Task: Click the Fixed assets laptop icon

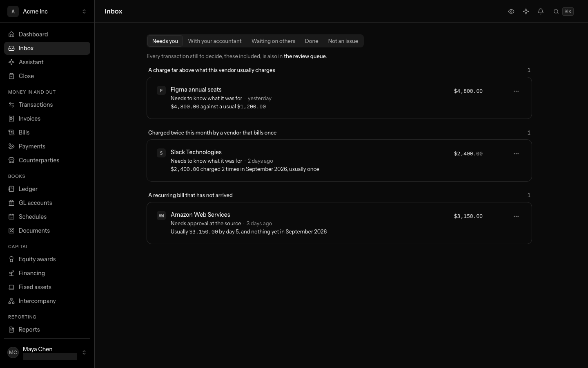Action: coord(11,287)
